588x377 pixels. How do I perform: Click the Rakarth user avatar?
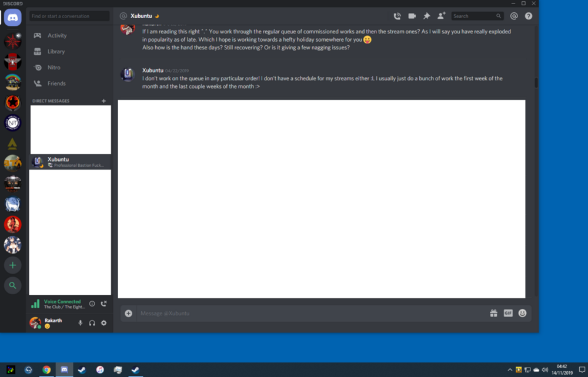[35, 323]
